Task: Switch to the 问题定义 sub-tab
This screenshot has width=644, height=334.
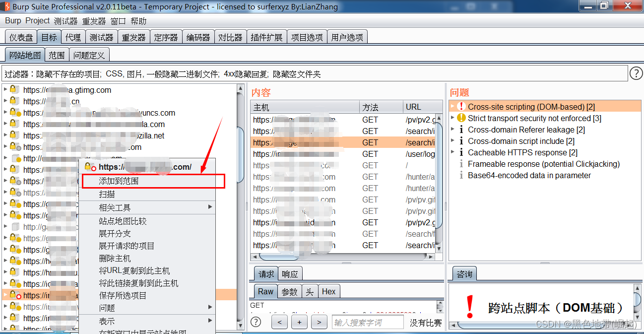Action: pos(89,55)
